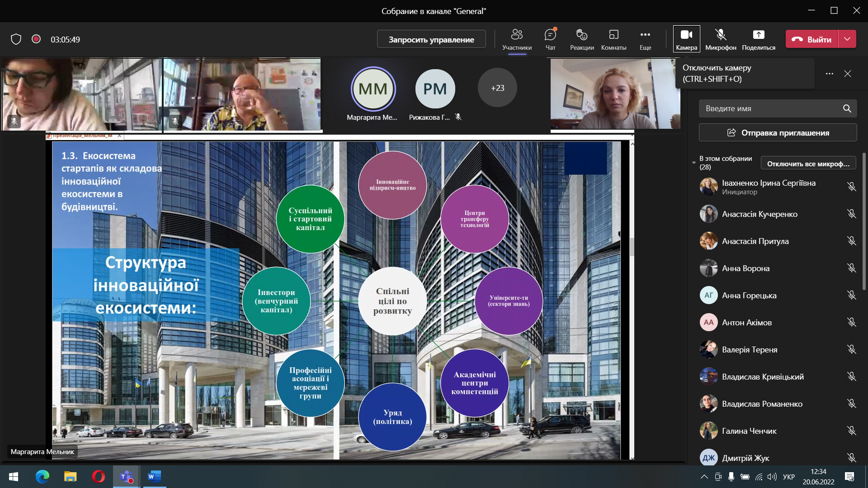Collapse the В этом собрании section

point(694,163)
